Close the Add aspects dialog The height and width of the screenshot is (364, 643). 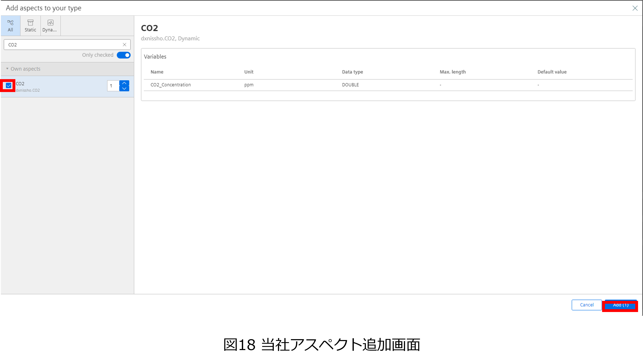point(635,8)
